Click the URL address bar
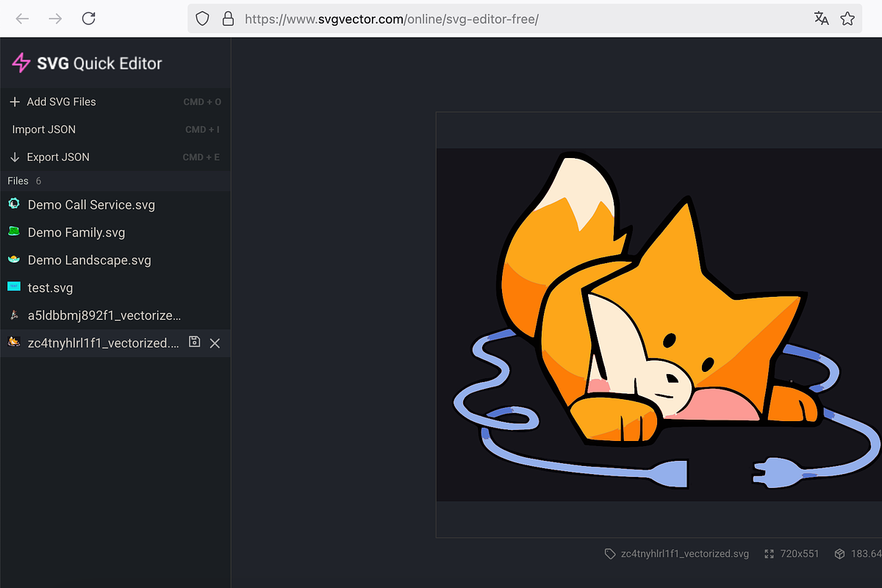This screenshot has width=882, height=588. coord(526,18)
